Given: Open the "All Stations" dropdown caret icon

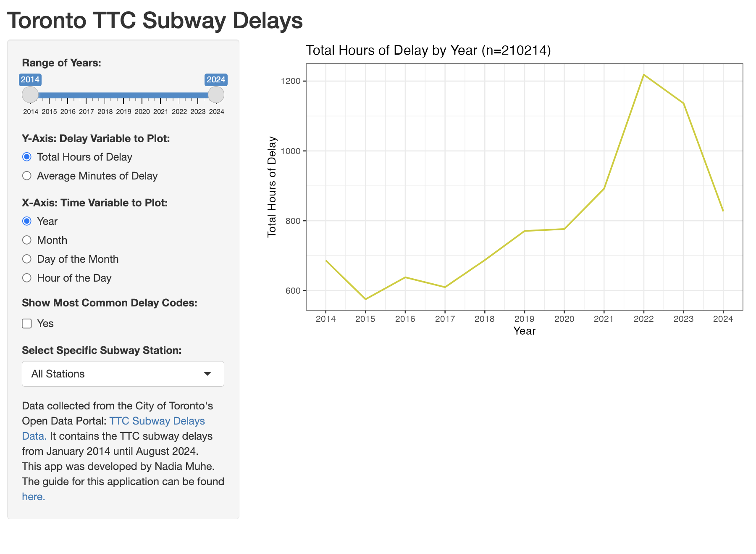Looking at the screenshot, I should tap(207, 374).
